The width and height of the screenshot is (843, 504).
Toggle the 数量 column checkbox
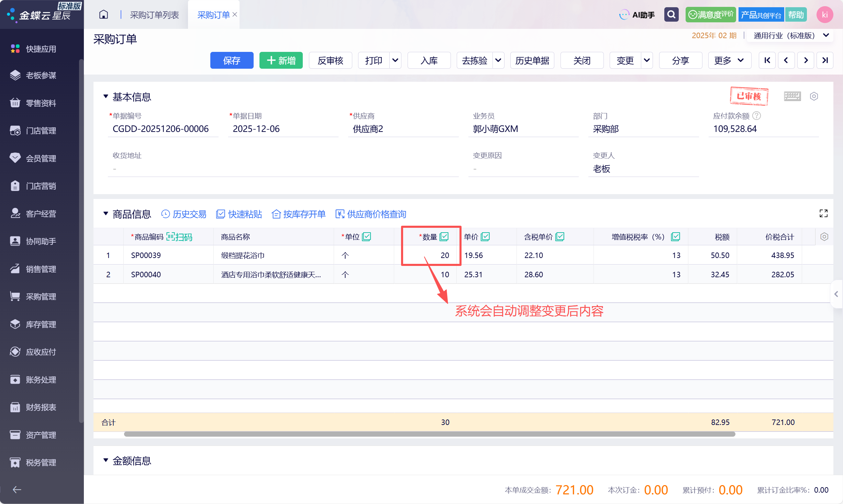click(x=444, y=236)
